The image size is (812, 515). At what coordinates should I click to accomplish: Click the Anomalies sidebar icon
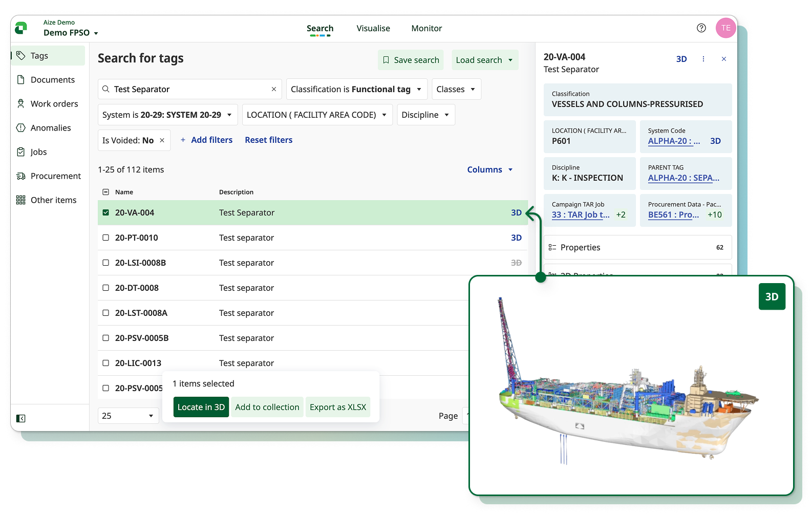(21, 127)
